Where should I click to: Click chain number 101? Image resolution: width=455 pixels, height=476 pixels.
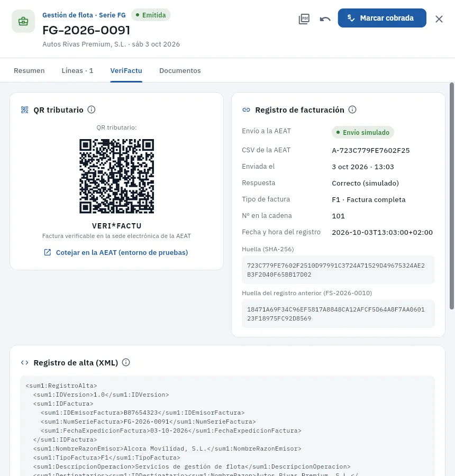pos(338,216)
